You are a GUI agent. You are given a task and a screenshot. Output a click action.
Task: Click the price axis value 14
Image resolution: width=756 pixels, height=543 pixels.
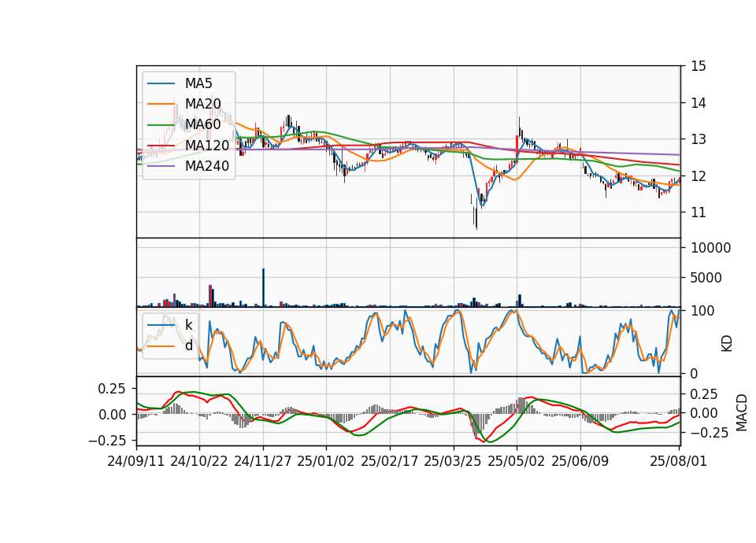pyautogui.click(x=699, y=102)
